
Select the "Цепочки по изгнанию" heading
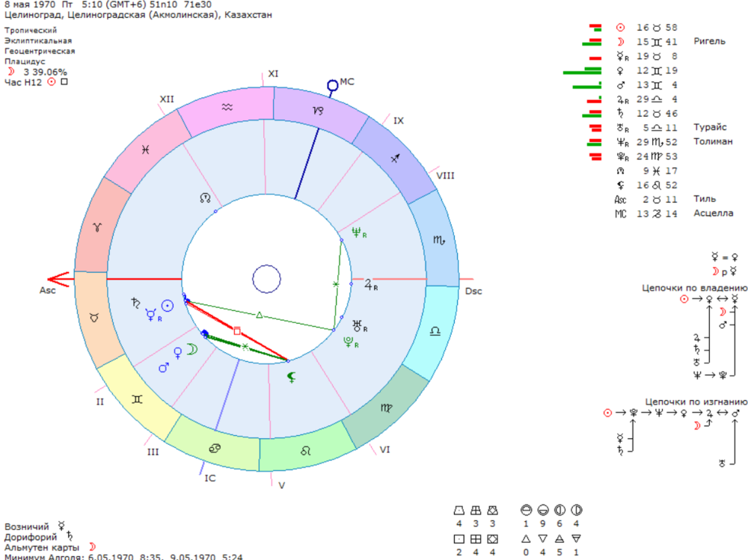coord(696,401)
